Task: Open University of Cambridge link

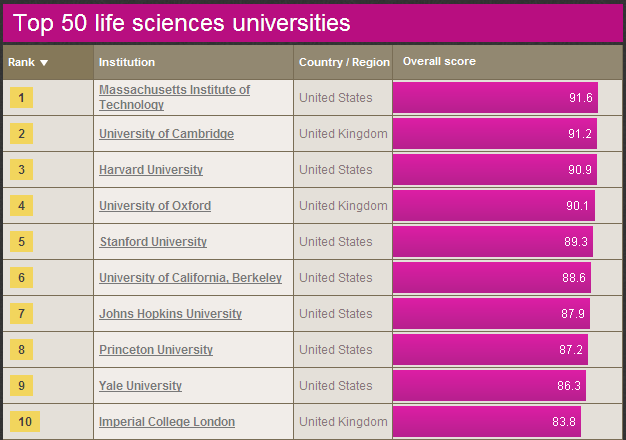Action: pos(166,134)
